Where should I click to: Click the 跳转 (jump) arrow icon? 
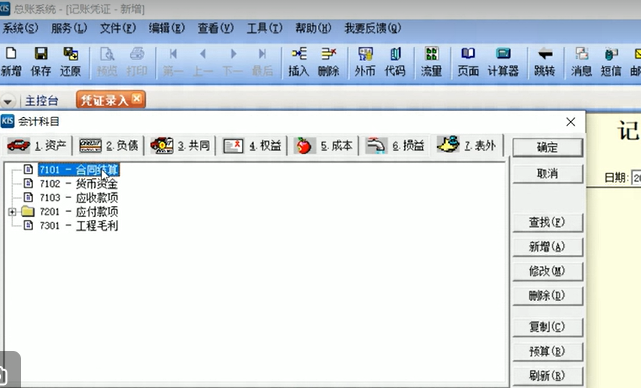pos(545,62)
